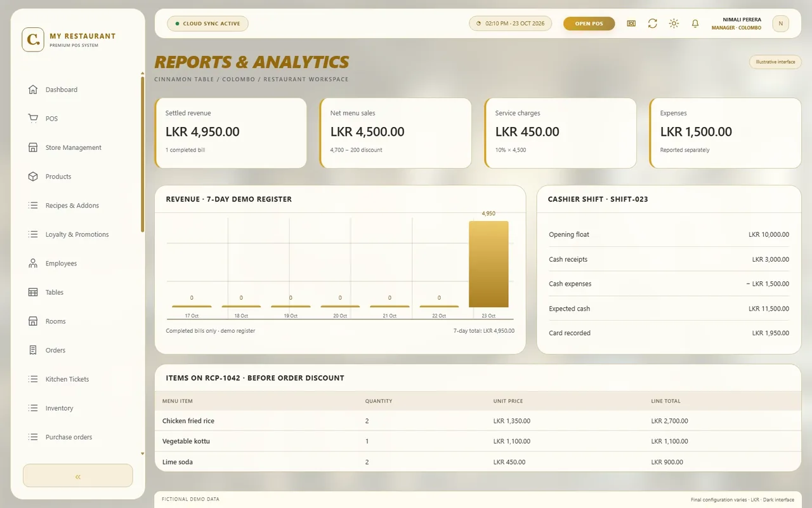Click the Quantity column header
Screen dimensions: 812x508
coord(379,401)
